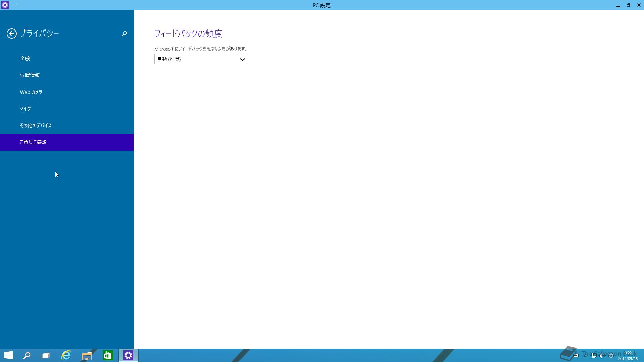This screenshot has width=644, height=362.
Task: Launch taskbar search magnifier
Action: click(x=27, y=355)
